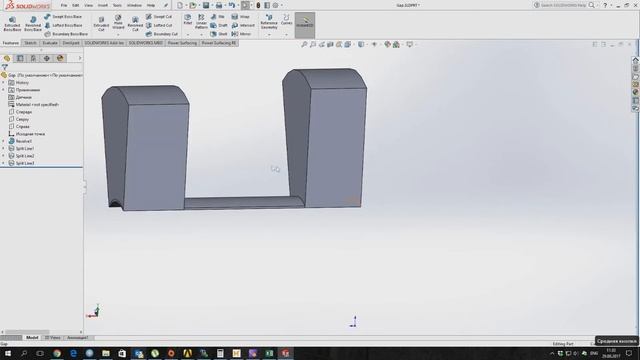This screenshot has width=640, height=360.
Task: Select the Revolved Cut tool
Action: [135, 24]
